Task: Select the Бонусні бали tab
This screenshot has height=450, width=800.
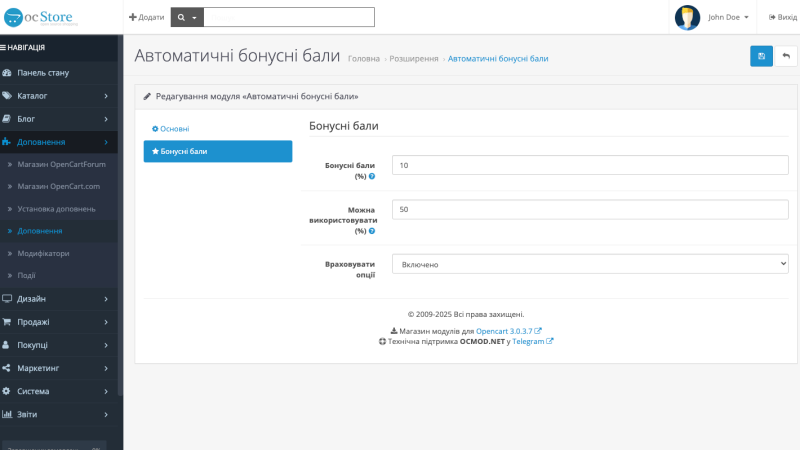Action: coord(218,152)
